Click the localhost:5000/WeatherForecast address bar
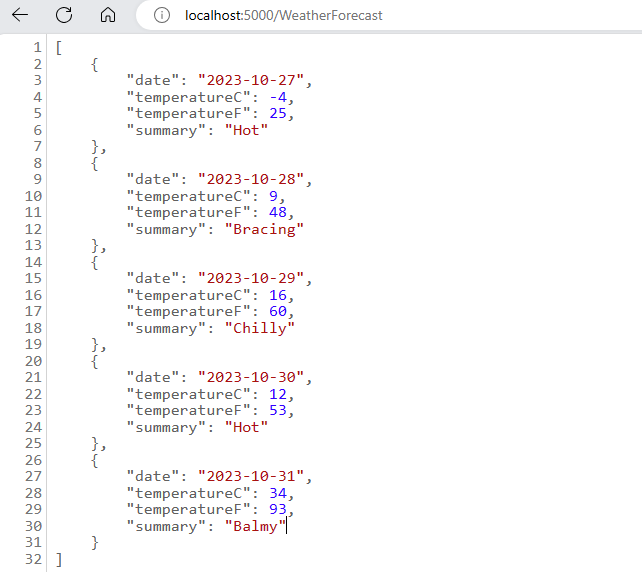 point(284,16)
